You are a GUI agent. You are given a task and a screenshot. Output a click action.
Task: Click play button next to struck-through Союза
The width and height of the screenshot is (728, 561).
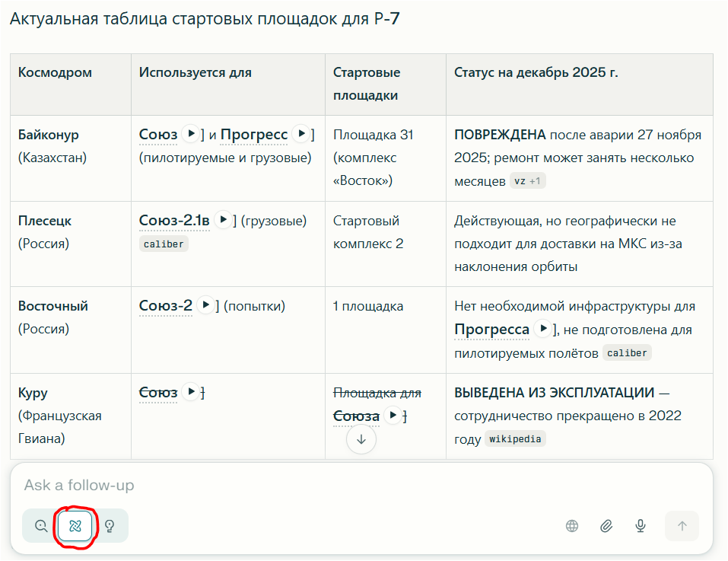393,416
